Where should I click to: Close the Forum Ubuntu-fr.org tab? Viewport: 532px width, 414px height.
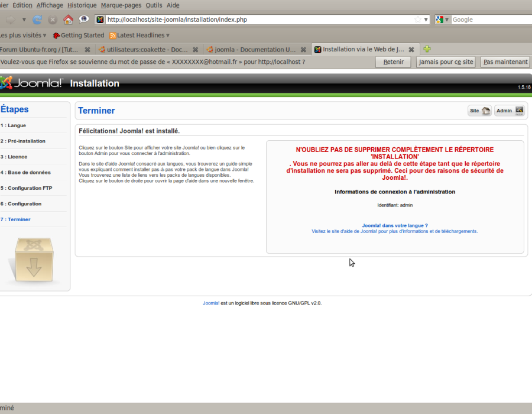tap(87, 50)
